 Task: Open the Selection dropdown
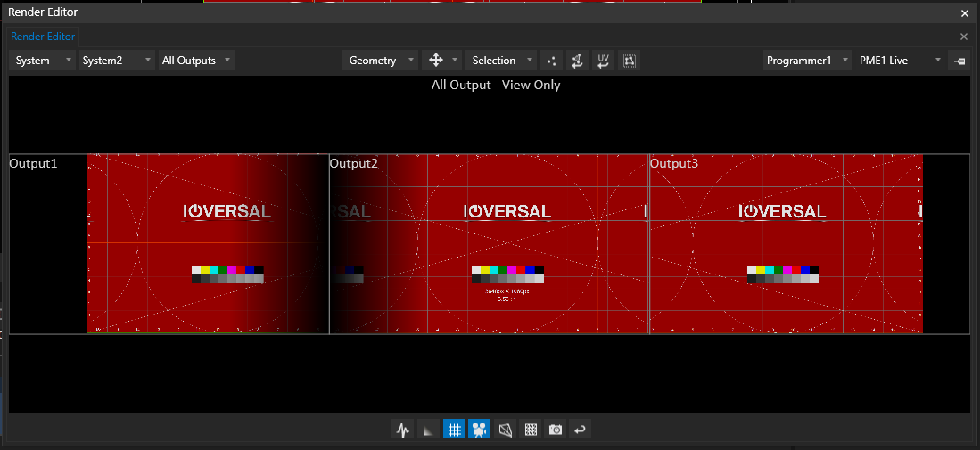pos(500,61)
